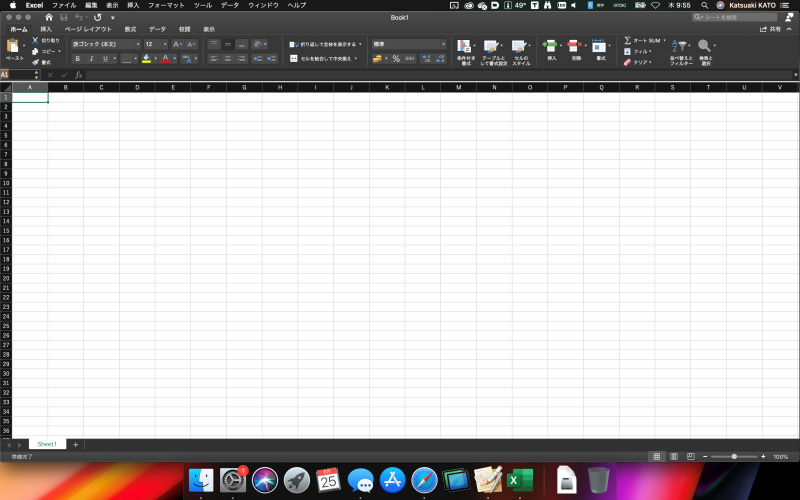800x500 pixels.
Task: Expand the formula bar
Action: point(795,75)
